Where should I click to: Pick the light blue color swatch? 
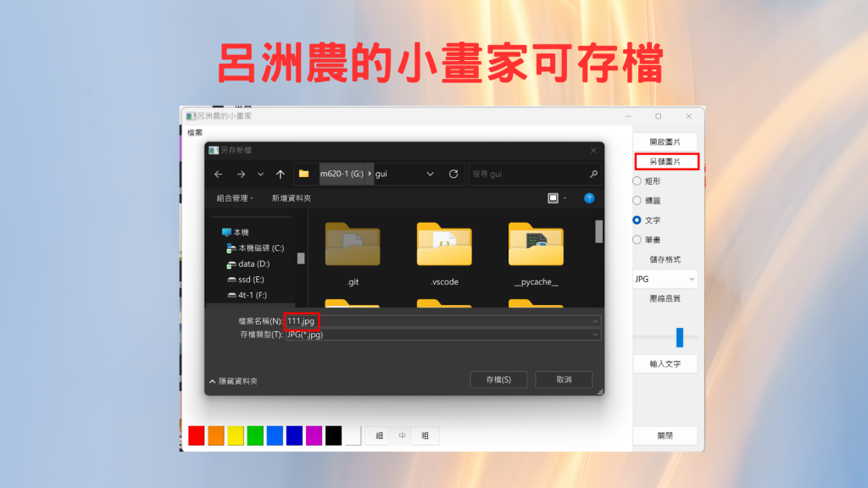[275, 435]
